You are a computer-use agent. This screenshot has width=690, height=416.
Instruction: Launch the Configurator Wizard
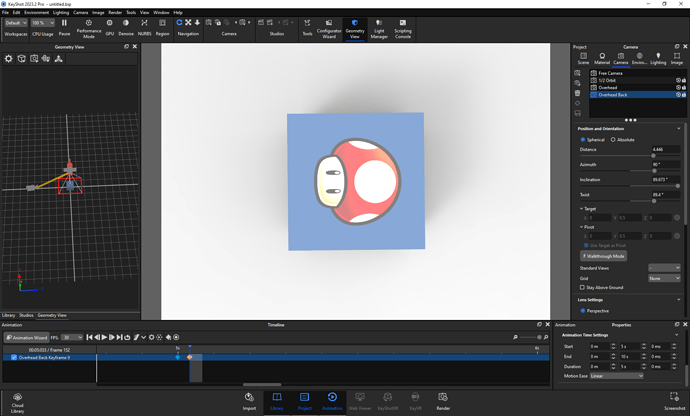point(329,28)
